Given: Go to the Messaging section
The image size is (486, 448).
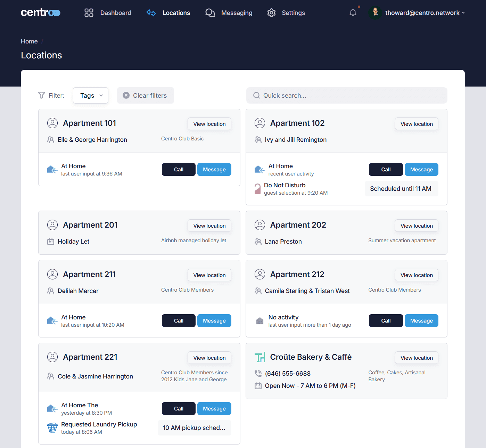Looking at the screenshot, I should (x=229, y=13).
